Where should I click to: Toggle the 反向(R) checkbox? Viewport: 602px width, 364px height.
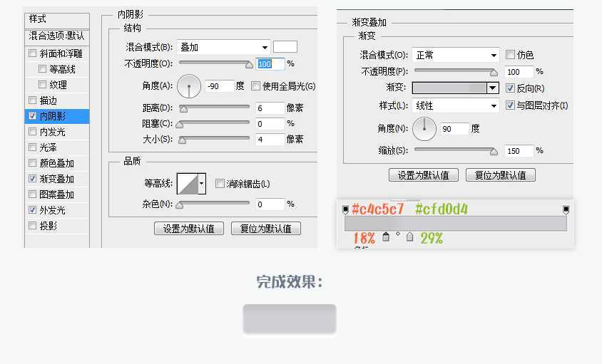tap(510, 88)
